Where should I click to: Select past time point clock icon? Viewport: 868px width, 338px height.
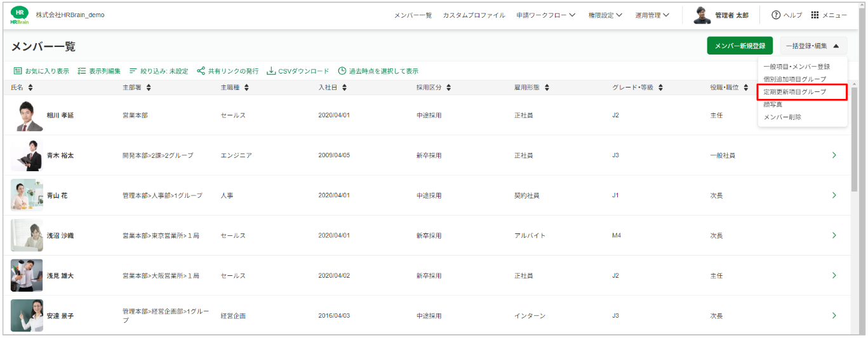pyautogui.click(x=342, y=71)
